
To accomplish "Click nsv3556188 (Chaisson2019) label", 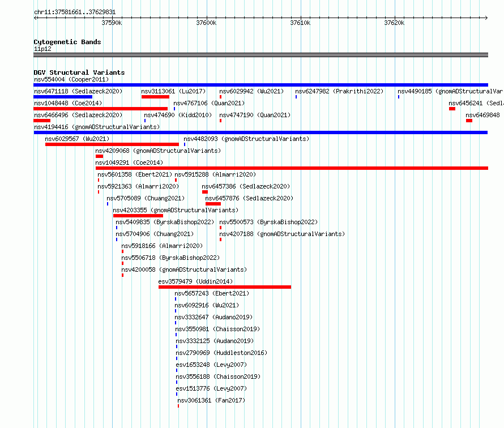I will (x=218, y=376).
